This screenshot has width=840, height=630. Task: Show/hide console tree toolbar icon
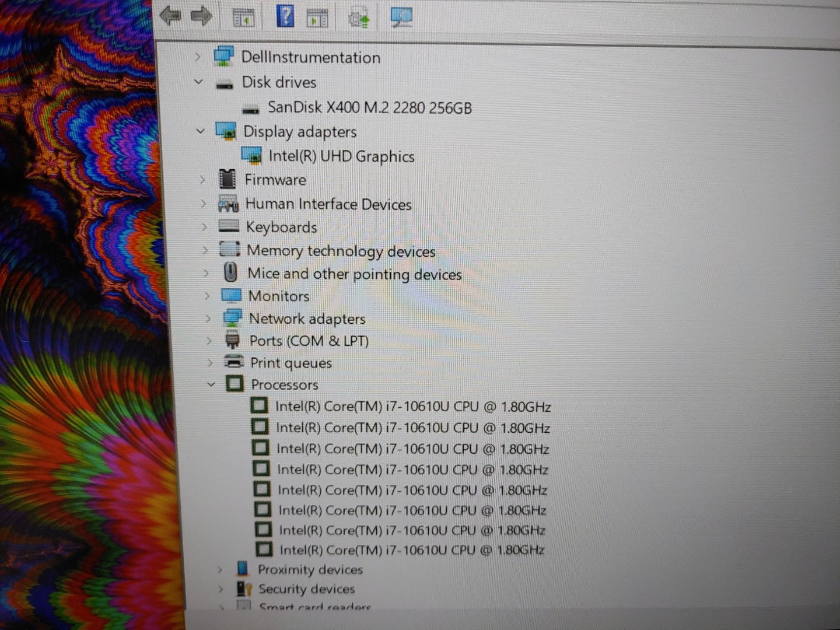(x=244, y=17)
